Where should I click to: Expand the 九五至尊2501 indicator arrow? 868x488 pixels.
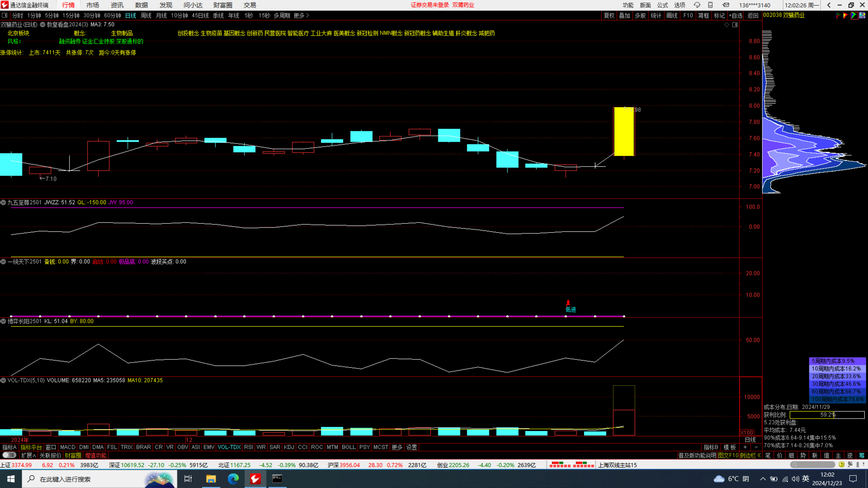3,202
